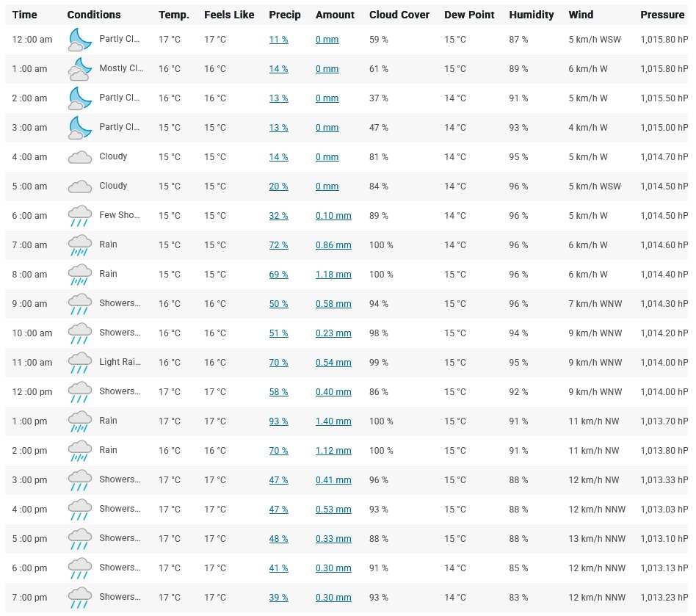Click the 1:00 am mostly cloudy icon

[80, 69]
